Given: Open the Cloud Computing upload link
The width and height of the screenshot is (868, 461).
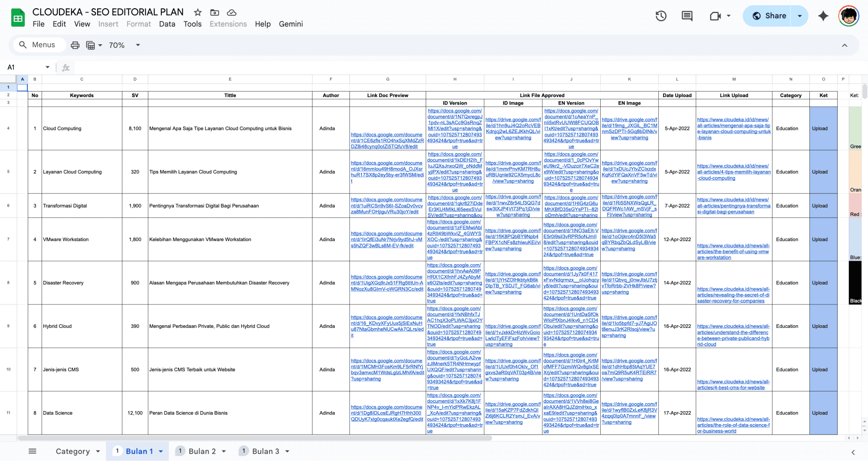Looking at the screenshot, I should pos(733,128).
